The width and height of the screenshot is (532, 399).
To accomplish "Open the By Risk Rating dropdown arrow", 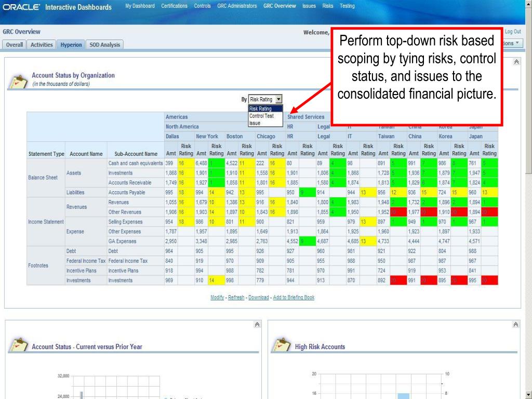I will point(278,99).
